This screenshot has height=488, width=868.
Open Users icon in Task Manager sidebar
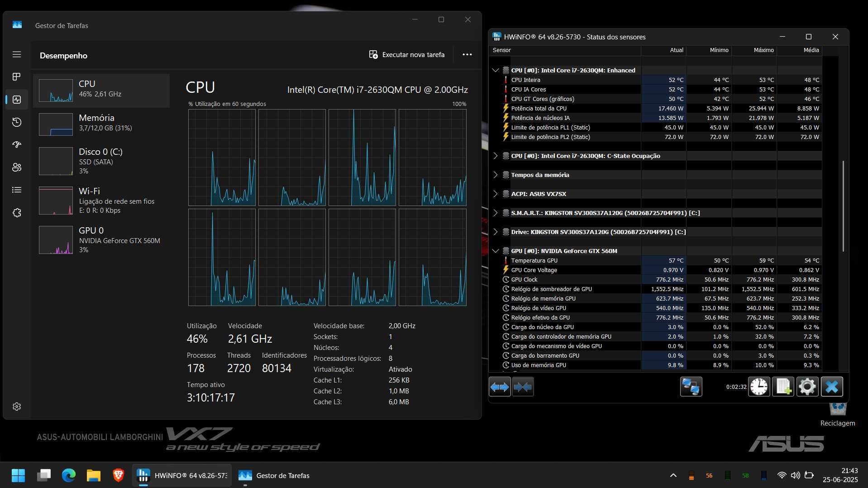click(17, 167)
